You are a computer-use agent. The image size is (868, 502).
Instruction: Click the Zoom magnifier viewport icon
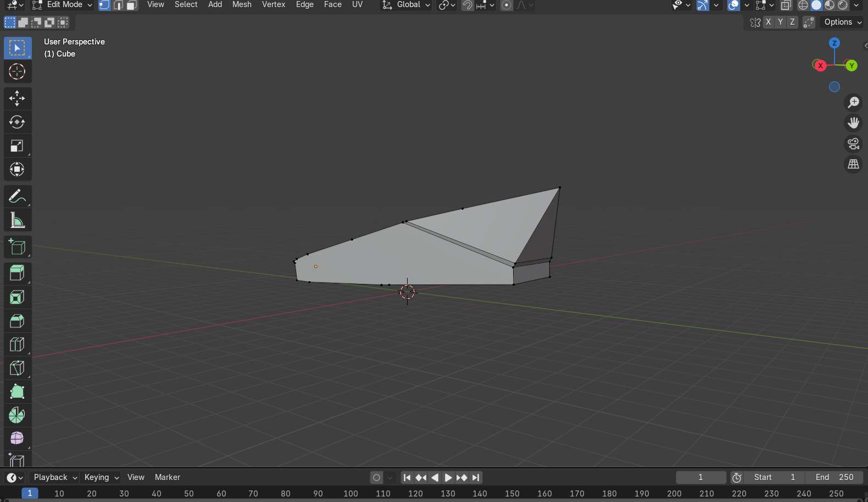tap(853, 102)
